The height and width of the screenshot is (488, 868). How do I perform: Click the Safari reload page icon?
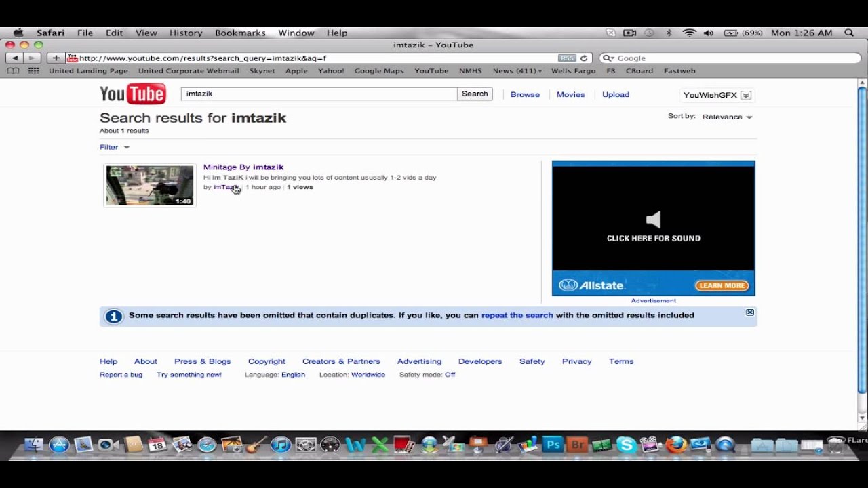(x=584, y=58)
